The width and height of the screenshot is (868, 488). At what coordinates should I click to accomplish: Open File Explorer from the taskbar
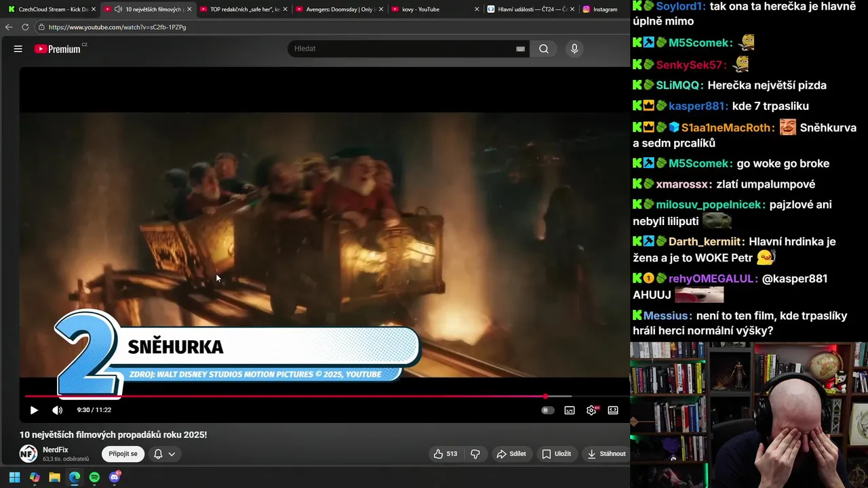coord(54,478)
